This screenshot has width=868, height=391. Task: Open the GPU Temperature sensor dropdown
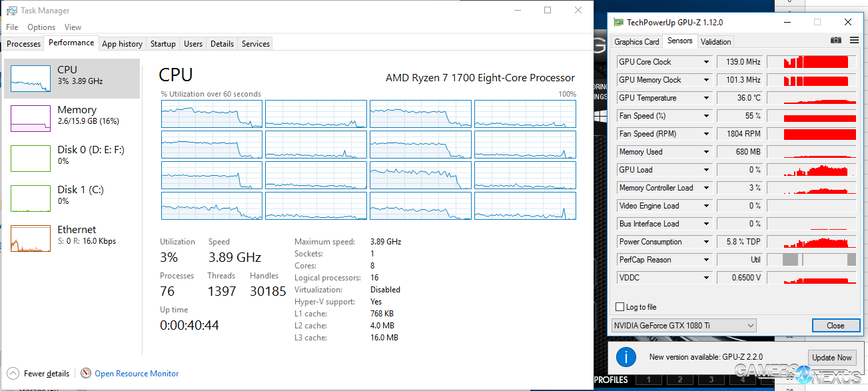[706, 98]
